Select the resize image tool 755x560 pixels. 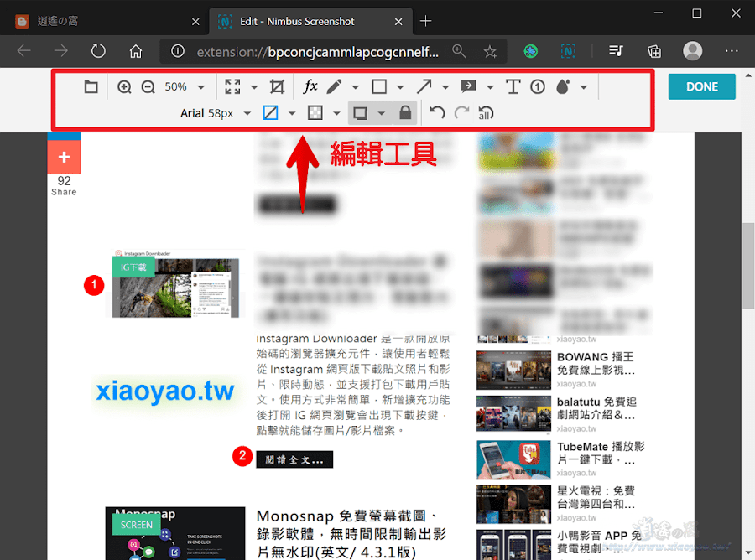point(232,87)
